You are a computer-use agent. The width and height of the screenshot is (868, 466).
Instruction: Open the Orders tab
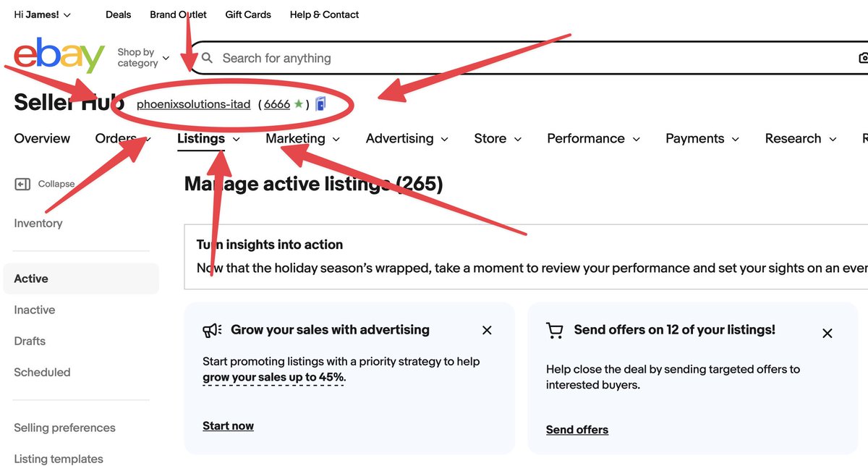[116, 138]
